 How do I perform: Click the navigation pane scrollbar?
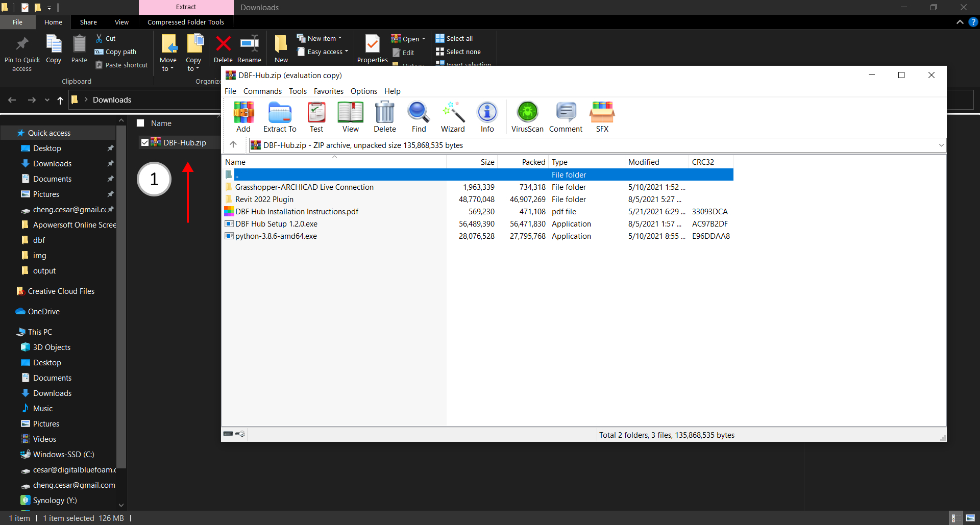121,296
